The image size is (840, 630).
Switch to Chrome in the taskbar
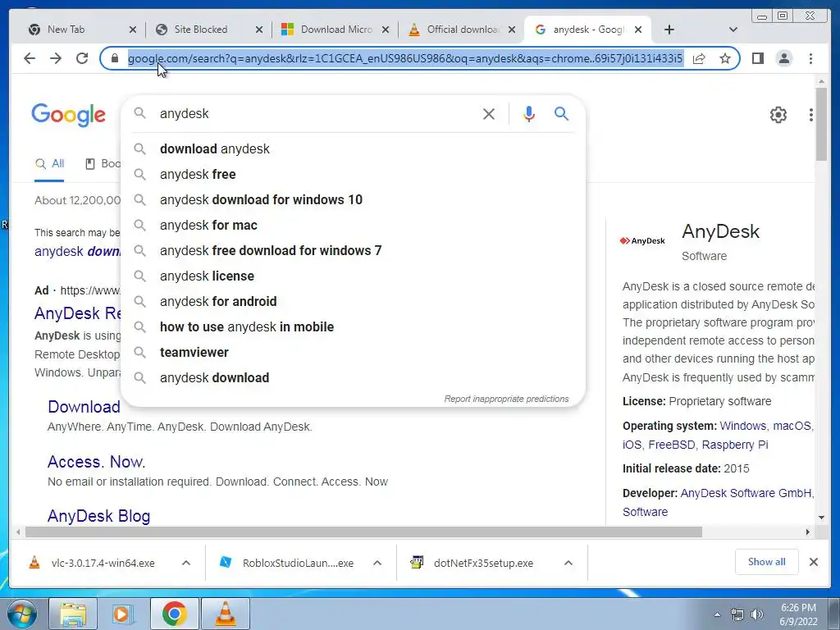(x=174, y=614)
